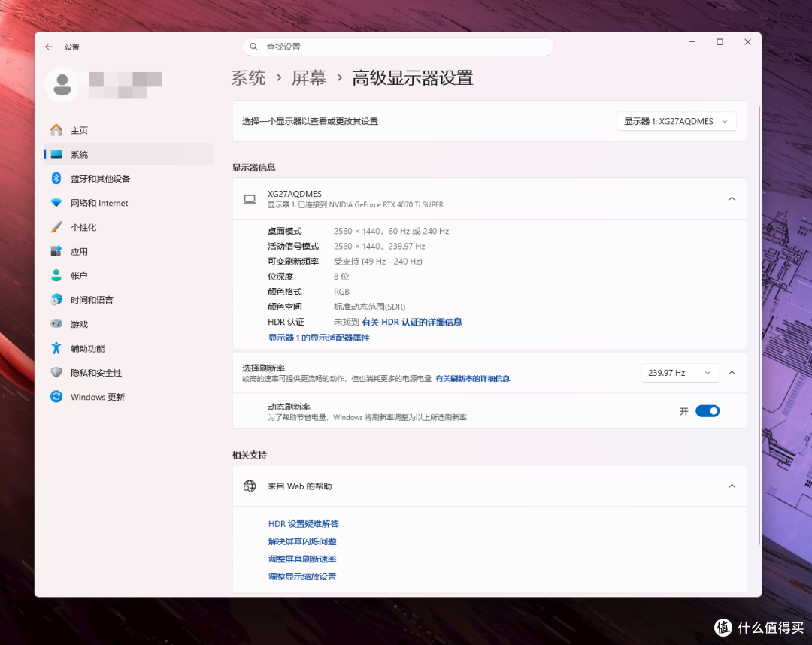The image size is (812, 645).
Task: Click the 查找设置 search field
Action: 398,47
